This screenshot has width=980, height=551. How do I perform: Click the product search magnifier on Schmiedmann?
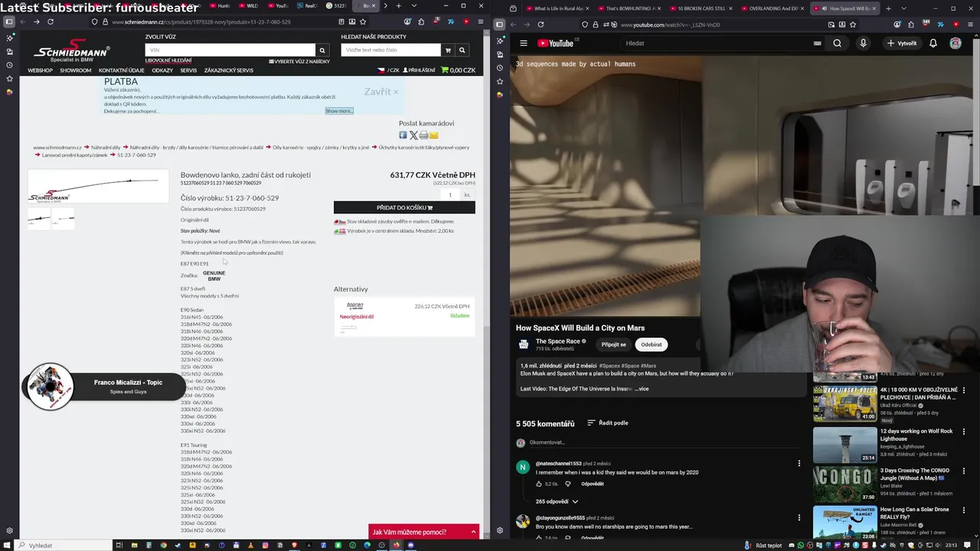[x=462, y=51]
